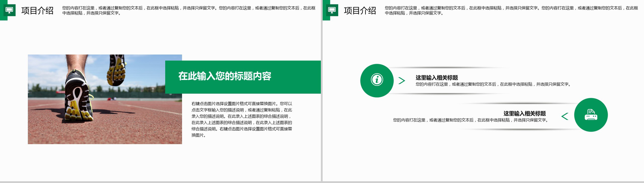The width and height of the screenshot is (644, 183).
Task: Select the printer icon in the green circle
Action: pos(591,115)
